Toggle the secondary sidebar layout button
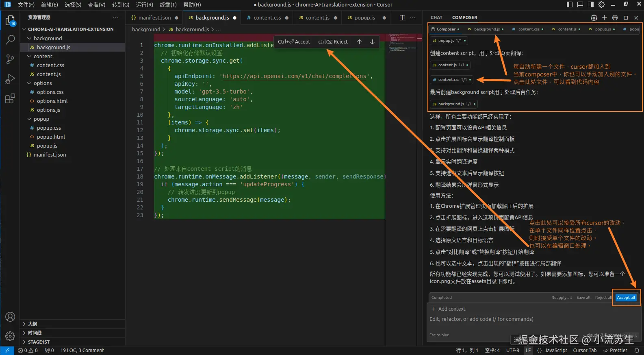The width and height of the screenshot is (644, 355). 591,4
